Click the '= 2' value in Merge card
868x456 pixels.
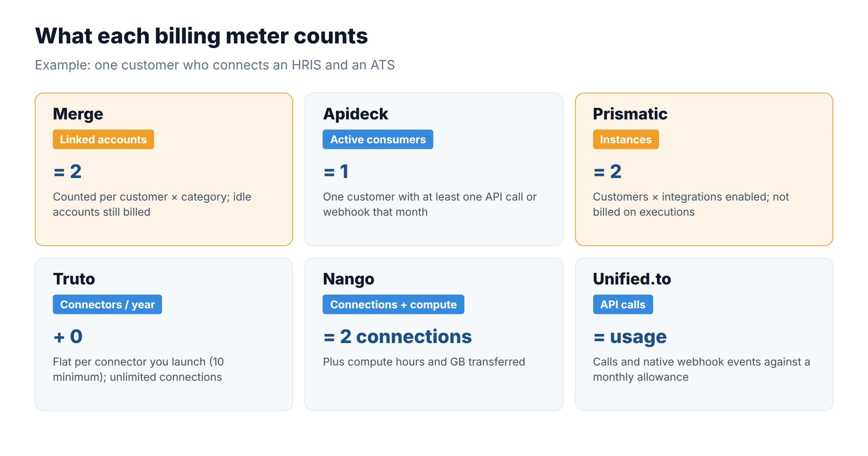[x=68, y=171]
